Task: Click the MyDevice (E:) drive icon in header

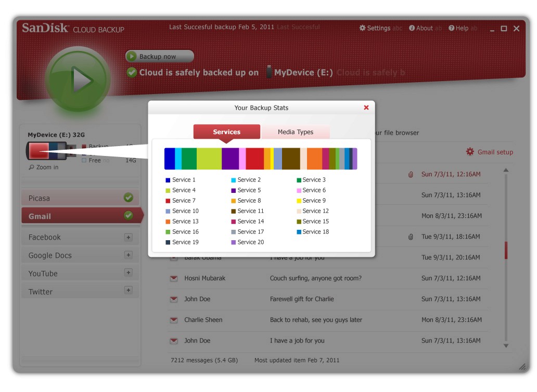Action: point(269,72)
